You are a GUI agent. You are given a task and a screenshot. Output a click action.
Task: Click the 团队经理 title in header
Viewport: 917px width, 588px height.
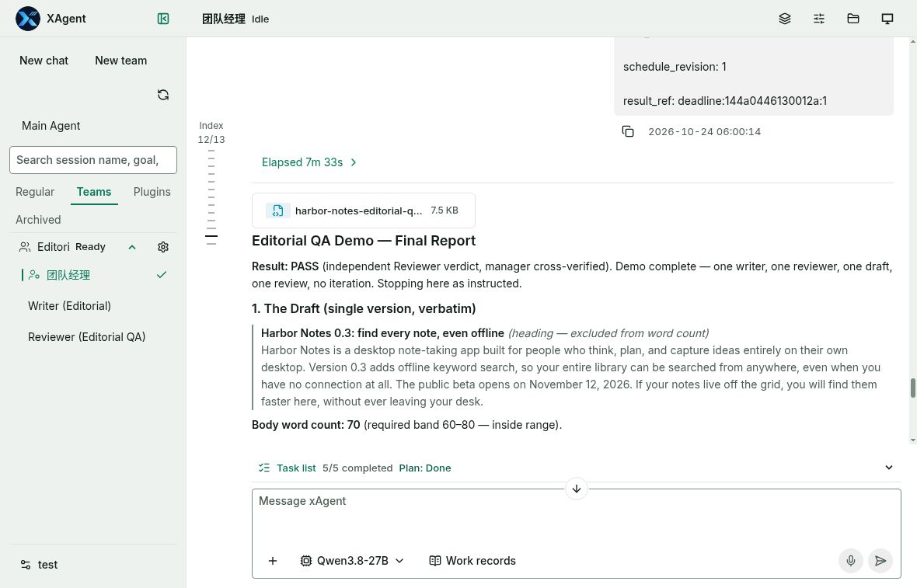[223, 19]
